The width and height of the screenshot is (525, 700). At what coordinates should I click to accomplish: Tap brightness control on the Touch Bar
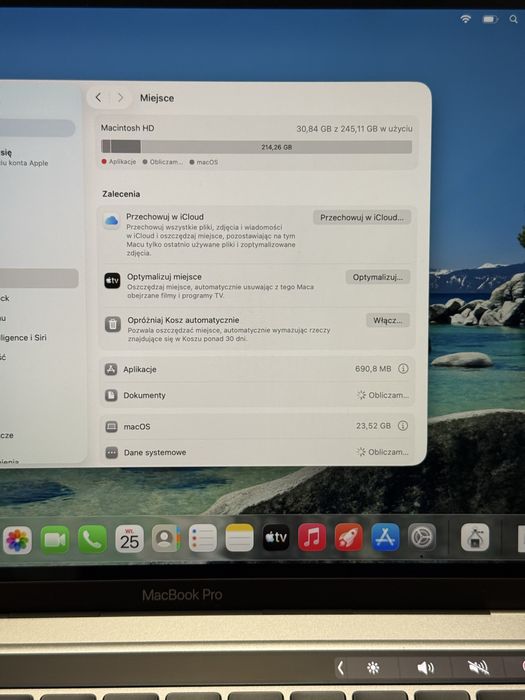(x=373, y=668)
